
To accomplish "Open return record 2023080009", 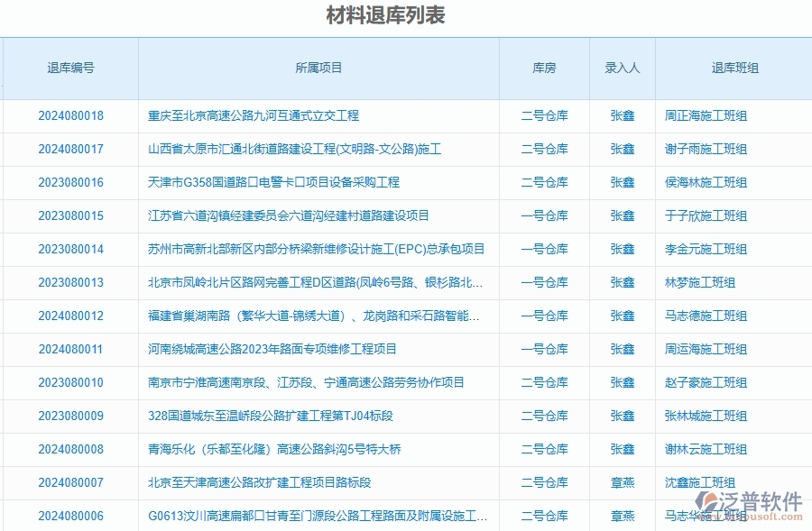I will [x=70, y=416].
